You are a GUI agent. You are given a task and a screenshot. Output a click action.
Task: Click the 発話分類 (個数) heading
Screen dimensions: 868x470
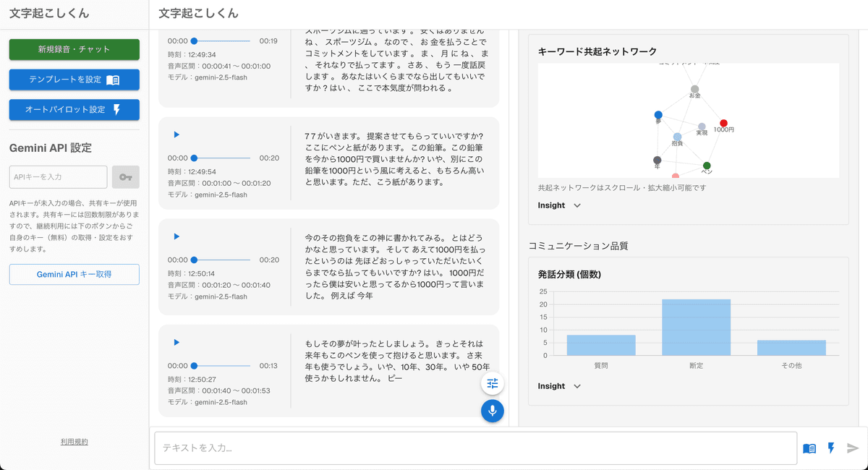pos(570,275)
